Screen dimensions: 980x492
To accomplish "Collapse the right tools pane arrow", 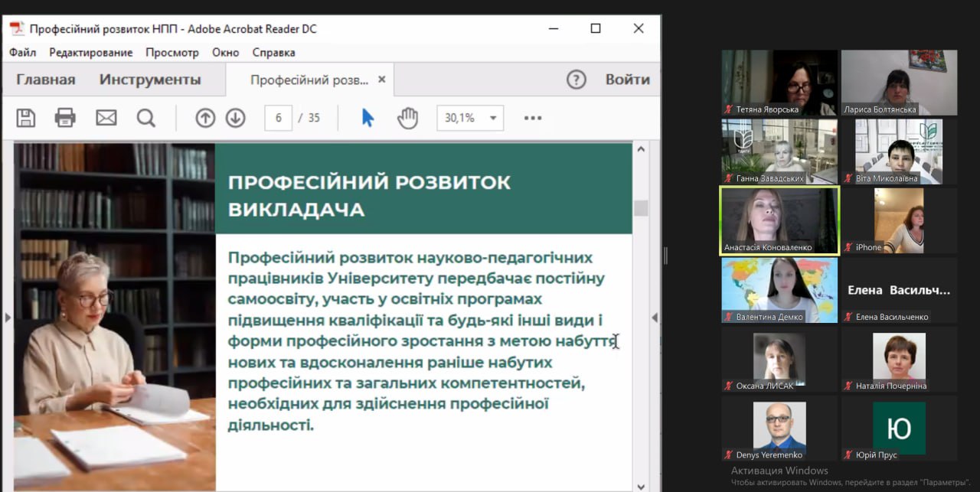I will [x=655, y=318].
